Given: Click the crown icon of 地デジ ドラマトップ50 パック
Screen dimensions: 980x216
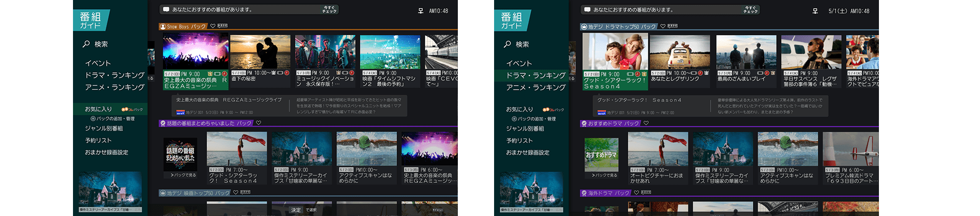Looking at the screenshot, I should 584,26.
